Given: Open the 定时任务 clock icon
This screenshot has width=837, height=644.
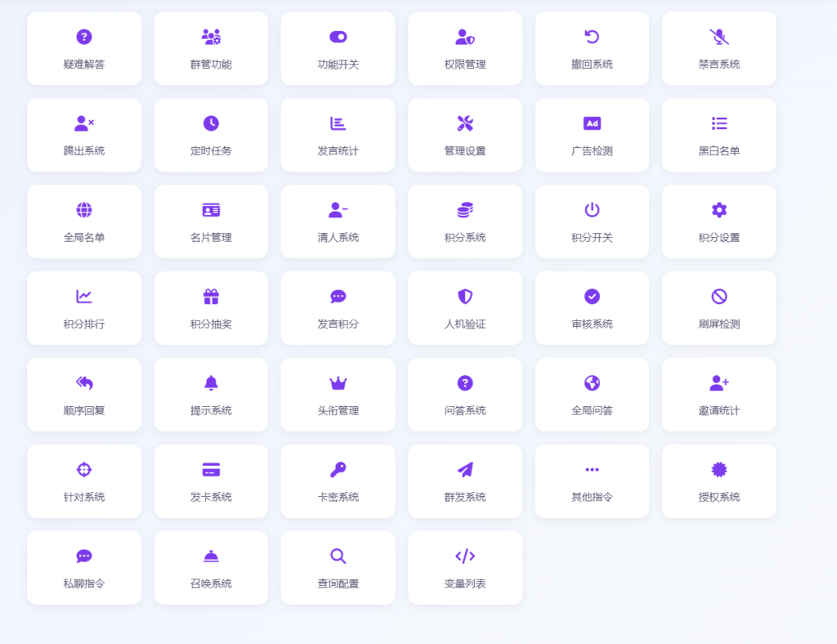Looking at the screenshot, I should [211, 123].
